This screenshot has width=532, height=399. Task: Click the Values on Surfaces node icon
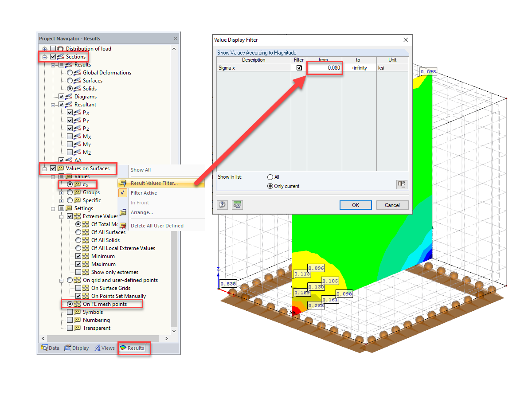(61, 168)
